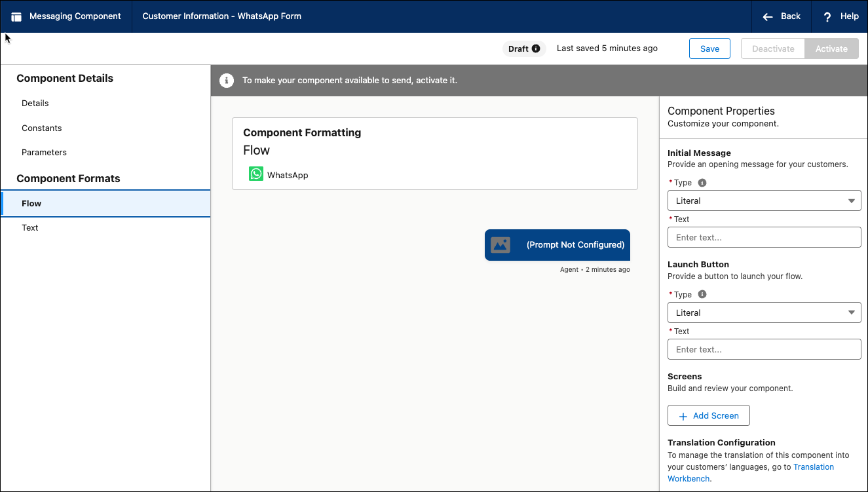Open Help from the header
This screenshot has width=868, height=492.
(840, 16)
